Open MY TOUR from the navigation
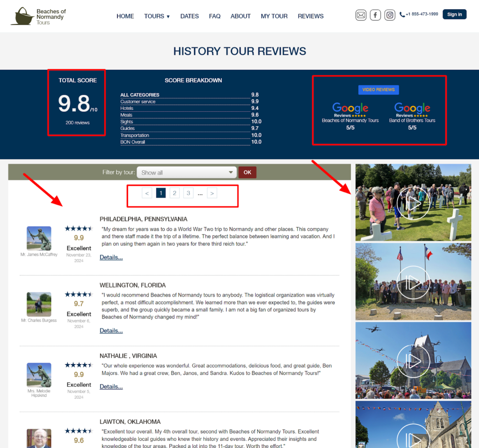479x448 pixels. tap(274, 16)
